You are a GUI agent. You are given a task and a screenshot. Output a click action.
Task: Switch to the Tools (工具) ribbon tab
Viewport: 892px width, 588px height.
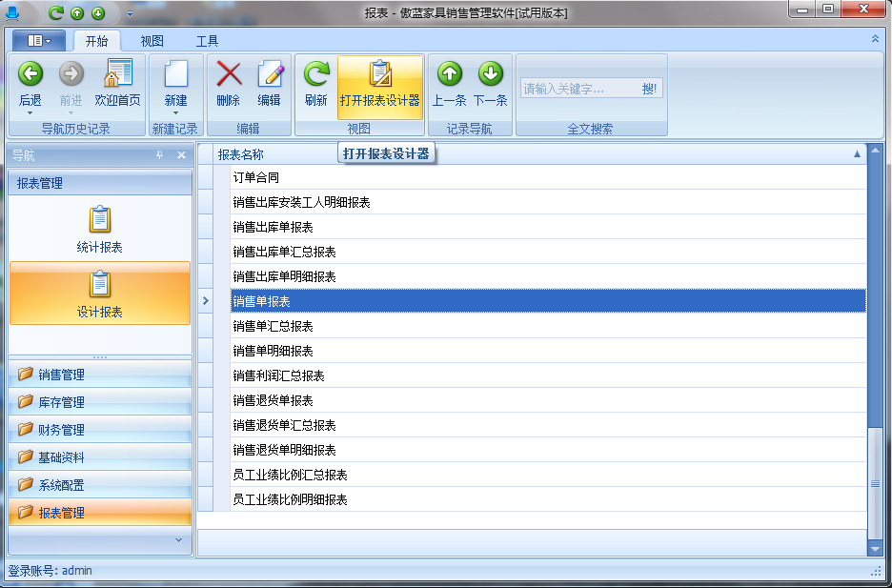[207, 41]
